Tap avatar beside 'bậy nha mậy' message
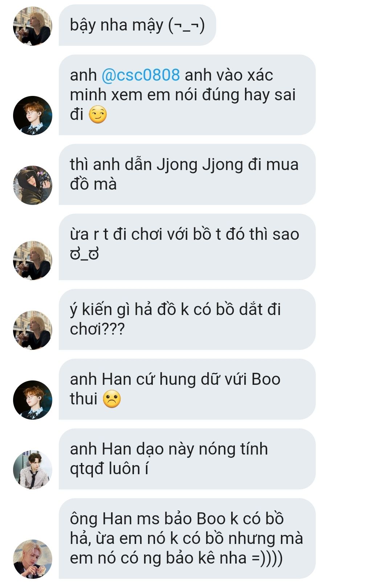Screen dimensions: 392x585 tap(33, 26)
